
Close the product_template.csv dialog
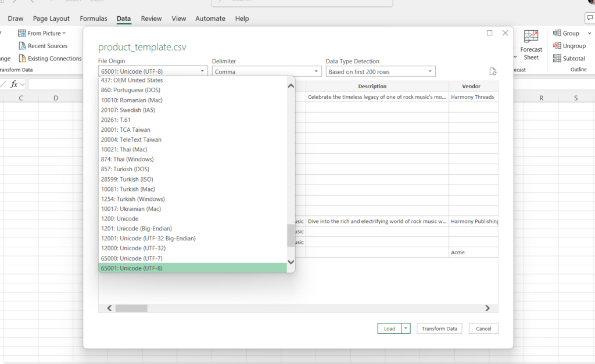505,33
